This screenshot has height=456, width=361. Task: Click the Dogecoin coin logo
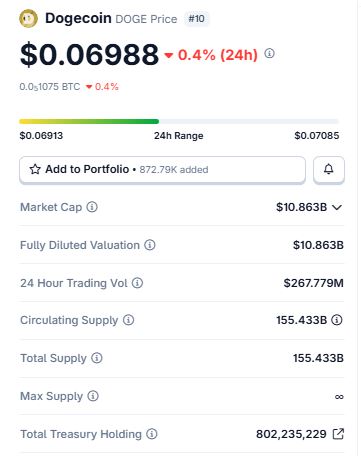(x=28, y=18)
